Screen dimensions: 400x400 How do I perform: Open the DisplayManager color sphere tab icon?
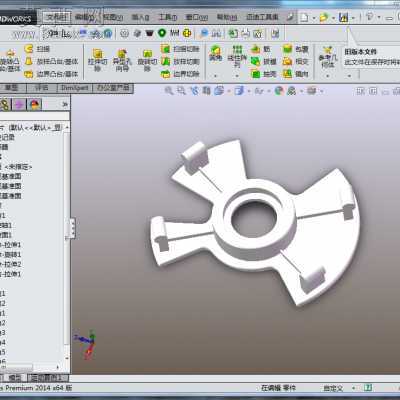[34, 105]
